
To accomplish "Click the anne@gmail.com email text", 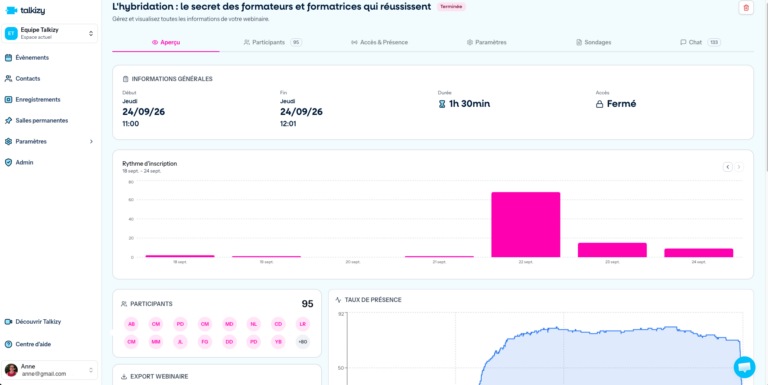I will [44, 374].
